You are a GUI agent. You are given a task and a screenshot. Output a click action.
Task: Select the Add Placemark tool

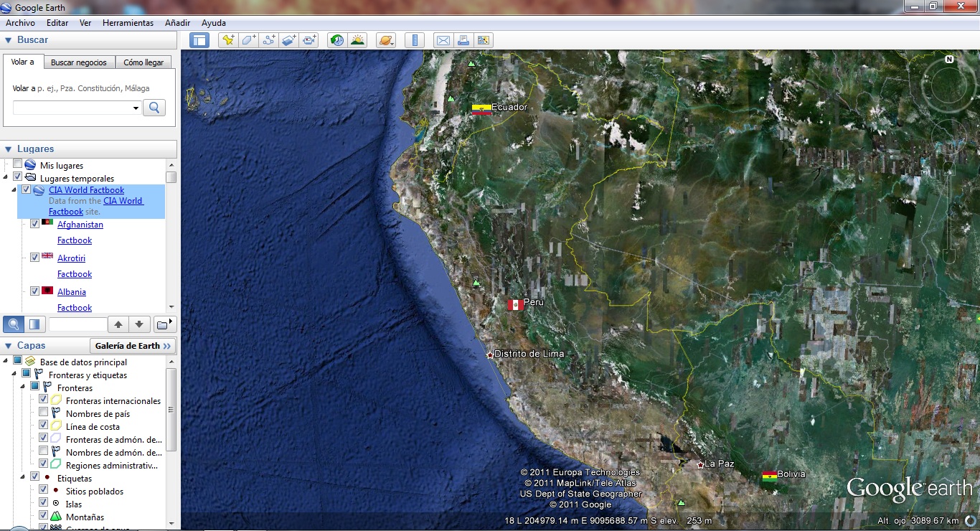pos(228,40)
